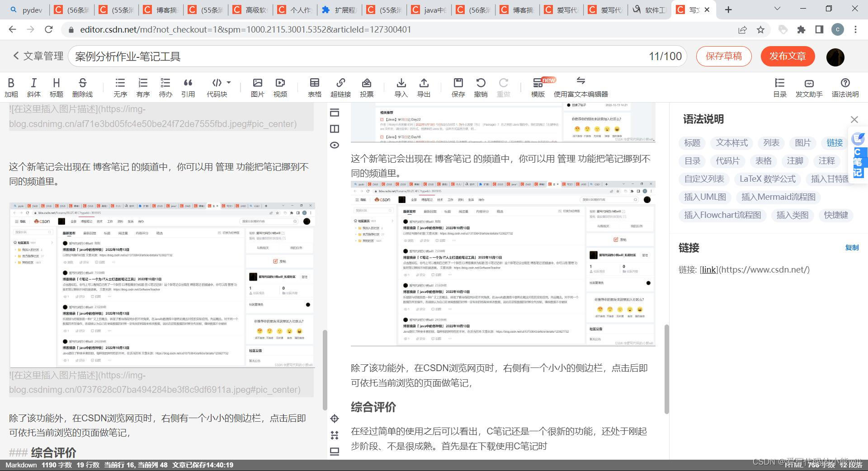The image size is (868, 471).
Task: Click the 复制 link to copy syntax
Action: point(852,248)
